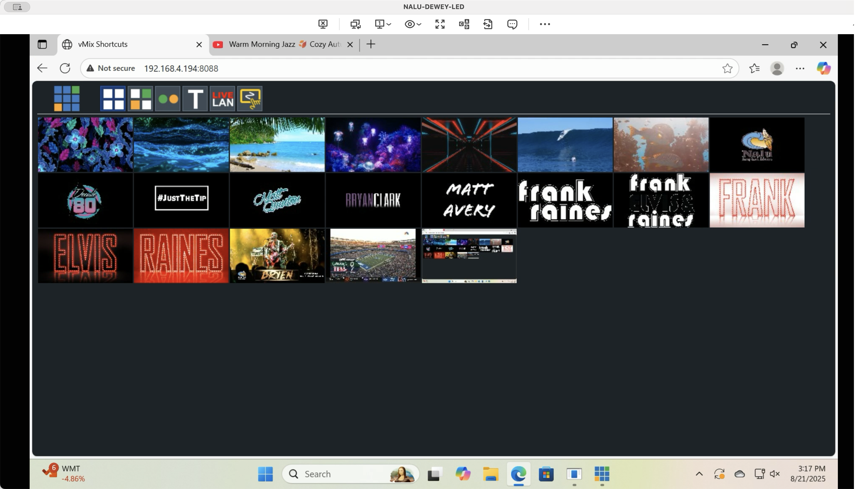The width and height of the screenshot is (868, 489).
Task: Open the WMT stock widget on taskbar
Action: point(64,473)
